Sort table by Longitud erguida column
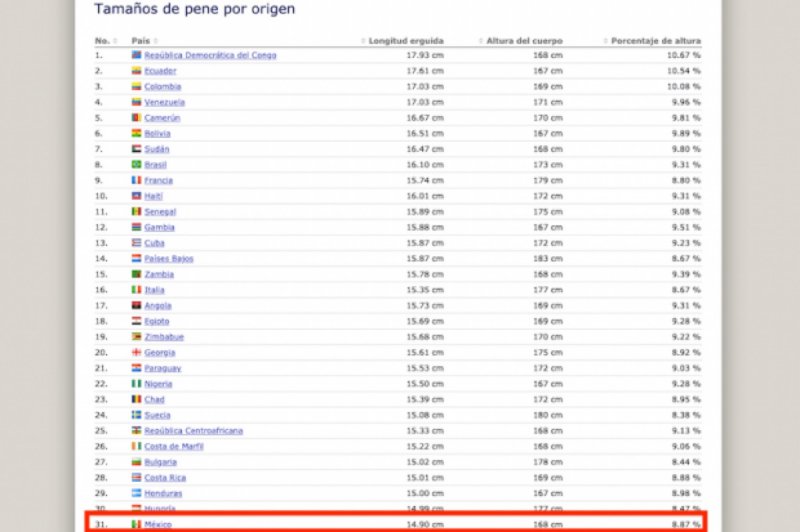 pos(405,41)
